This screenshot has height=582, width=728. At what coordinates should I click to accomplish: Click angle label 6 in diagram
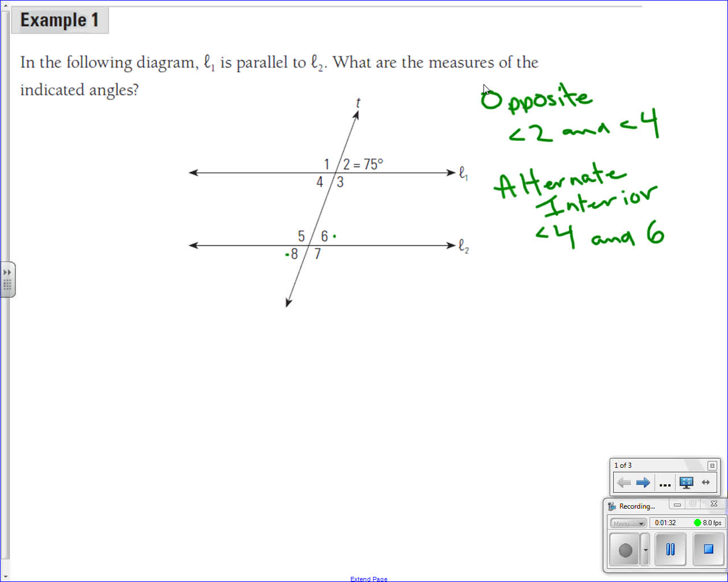coord(324,236)
